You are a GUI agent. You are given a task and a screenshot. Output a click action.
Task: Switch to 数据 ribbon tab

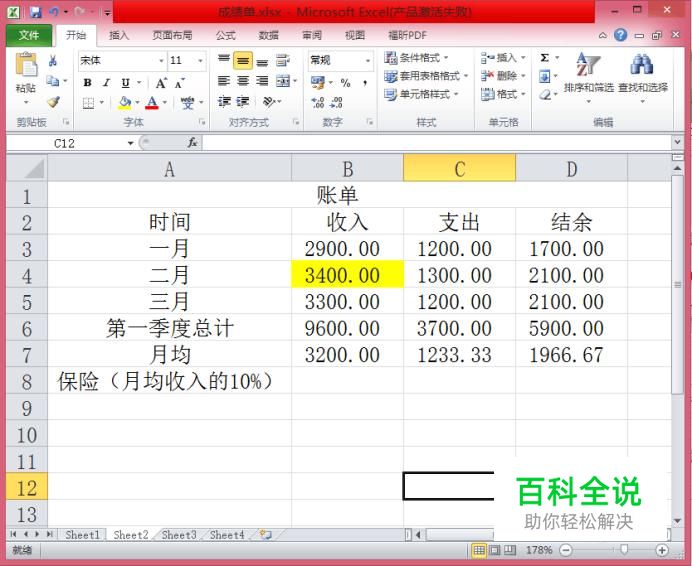pos(268,35)
